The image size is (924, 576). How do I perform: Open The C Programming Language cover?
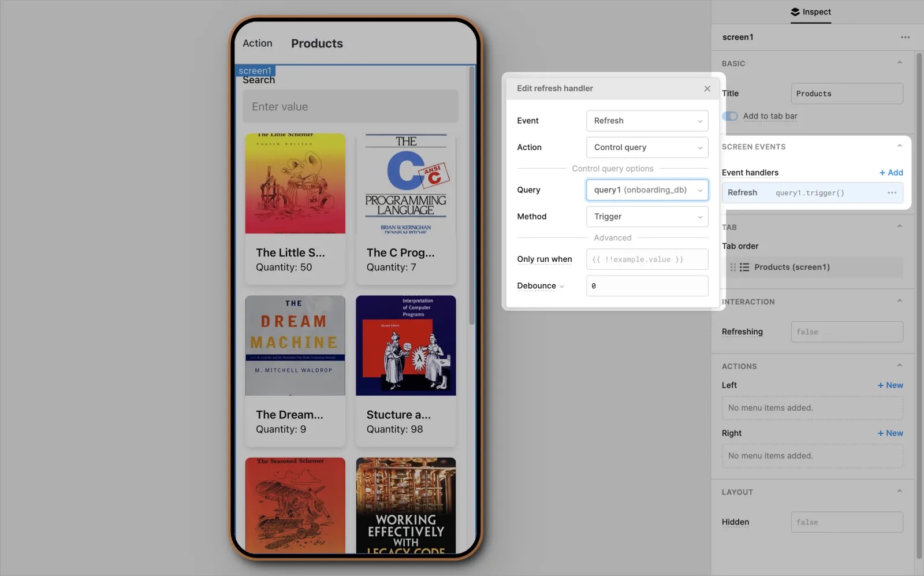tap(405, 184)
